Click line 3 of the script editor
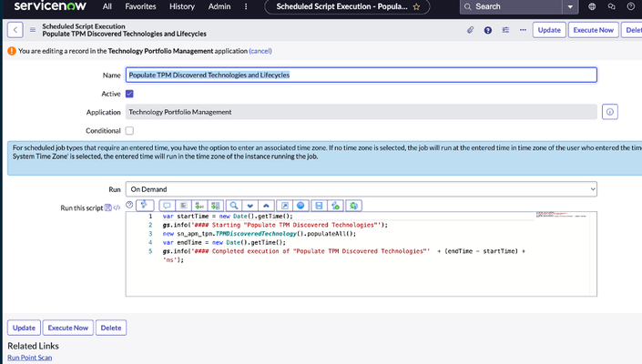The height and width of the screenshot is (364, 642). pyautogui.click(x=260, y=234)
